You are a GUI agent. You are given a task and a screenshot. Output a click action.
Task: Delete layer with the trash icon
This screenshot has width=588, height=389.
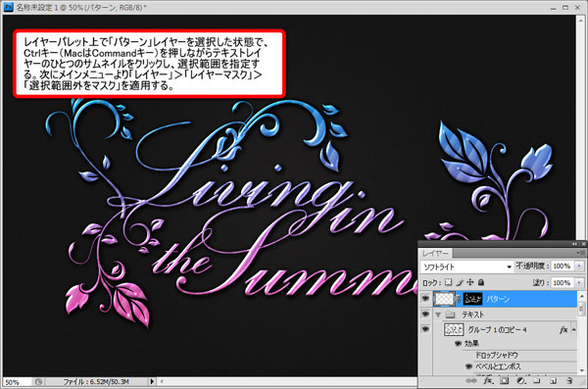point(569,381)
